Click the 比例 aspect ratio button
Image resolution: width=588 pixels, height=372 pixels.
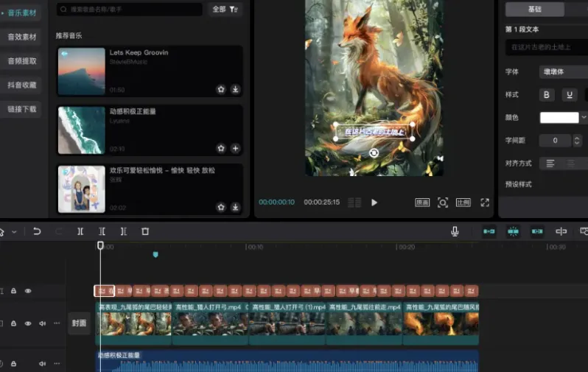coord(463,203)
